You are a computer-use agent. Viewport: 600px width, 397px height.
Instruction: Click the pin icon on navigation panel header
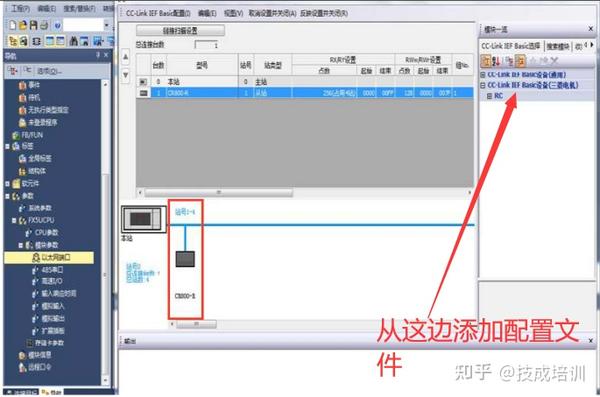click(x=98, y=56)
